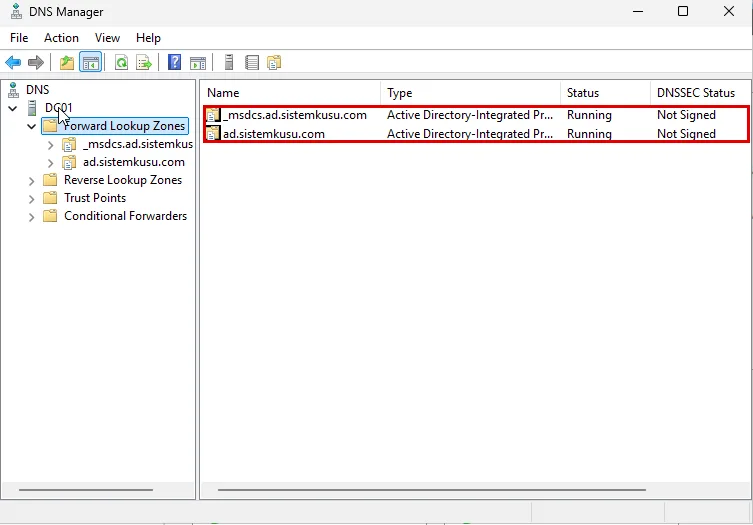Select _msdcs.ad.sistemkusu.com in the zone list
The height and width of the screenshot is (525, 753).
pyautogui.click(x=295, y=115)
